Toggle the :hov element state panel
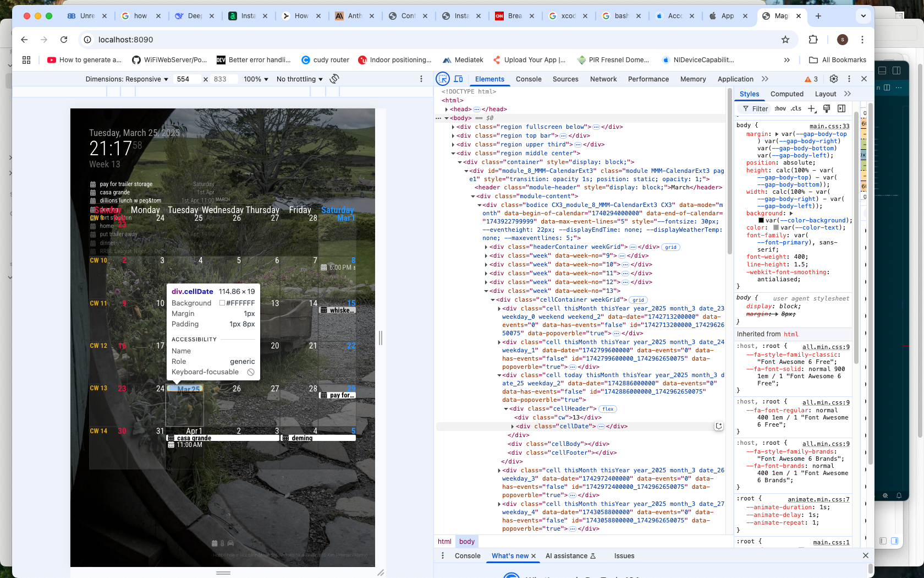Image resolution: width=924 pixels, height=578 pixels. pyautogui.click(x=780, y=108)
